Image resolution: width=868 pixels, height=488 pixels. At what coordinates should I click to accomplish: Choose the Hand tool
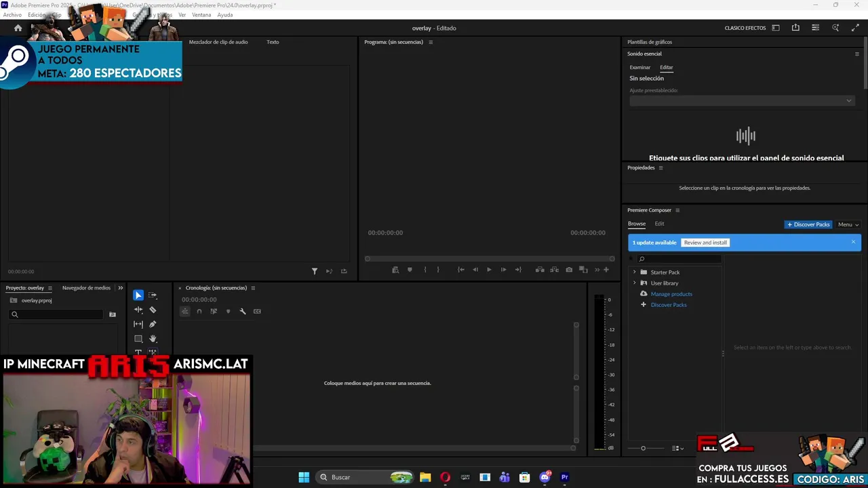[x=153, y=338]
